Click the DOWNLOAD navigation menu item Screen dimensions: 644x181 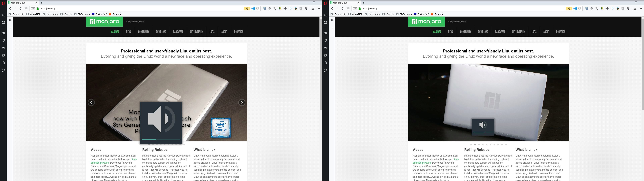161,32
